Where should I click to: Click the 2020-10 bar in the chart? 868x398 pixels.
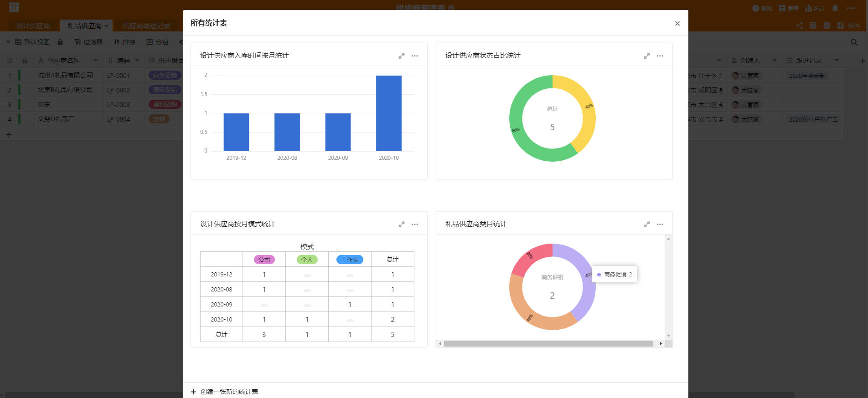(389, 113)
